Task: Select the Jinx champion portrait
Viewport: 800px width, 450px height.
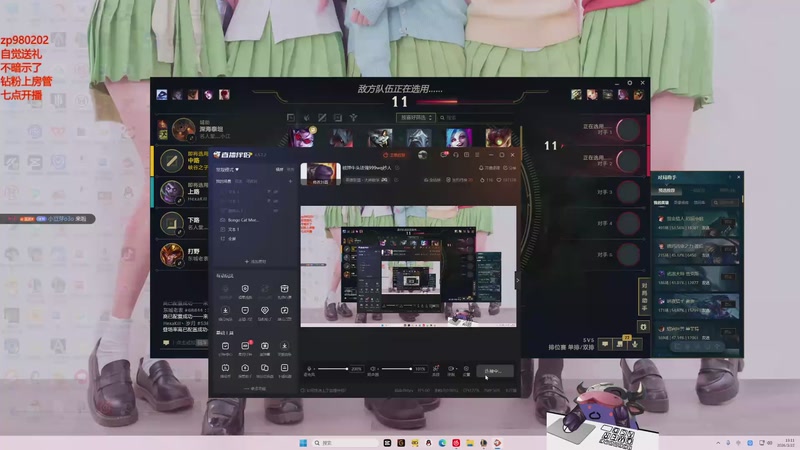Action: click(459, 138)
